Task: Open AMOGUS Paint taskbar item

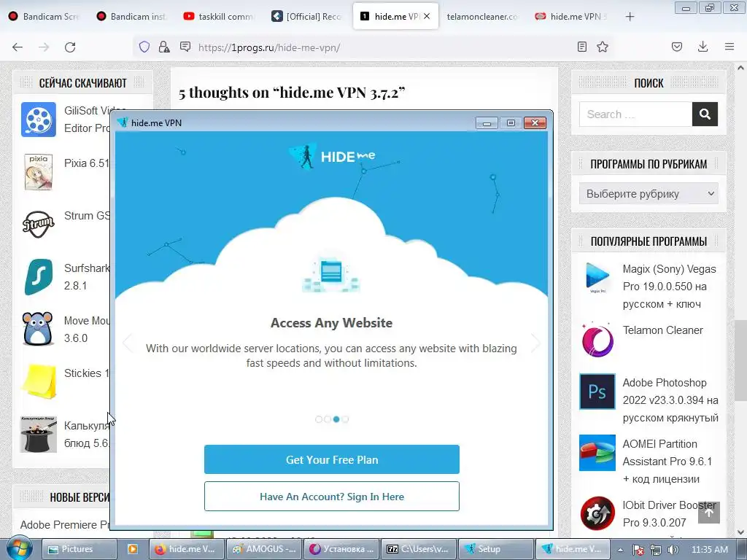Action: coord(263,549)
